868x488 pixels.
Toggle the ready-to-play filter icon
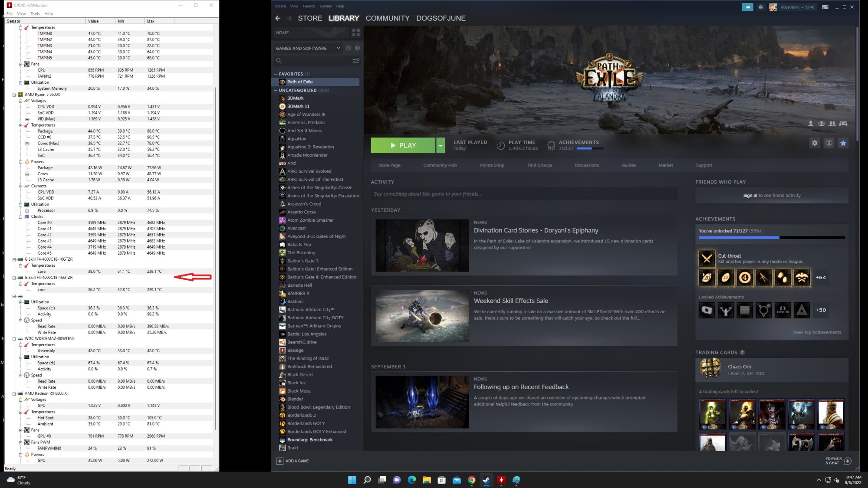point(357,48)
